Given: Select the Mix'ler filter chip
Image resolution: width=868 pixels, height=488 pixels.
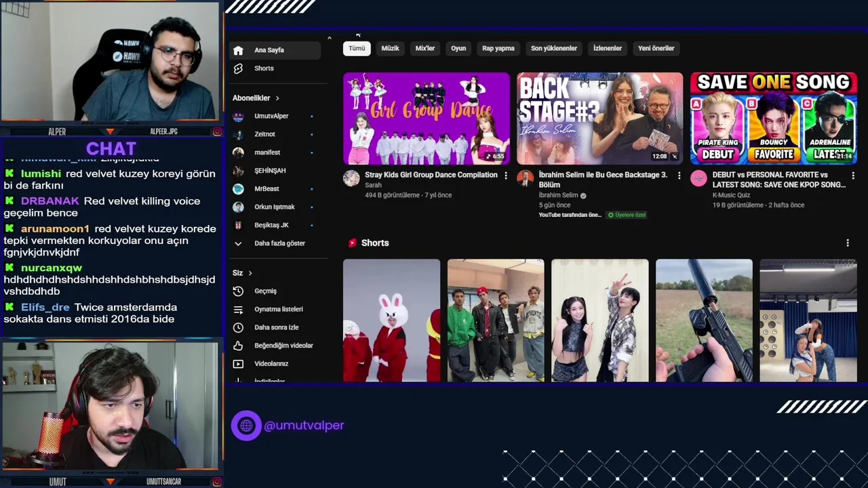Looking at the screenshot, I should pos(425,48).
